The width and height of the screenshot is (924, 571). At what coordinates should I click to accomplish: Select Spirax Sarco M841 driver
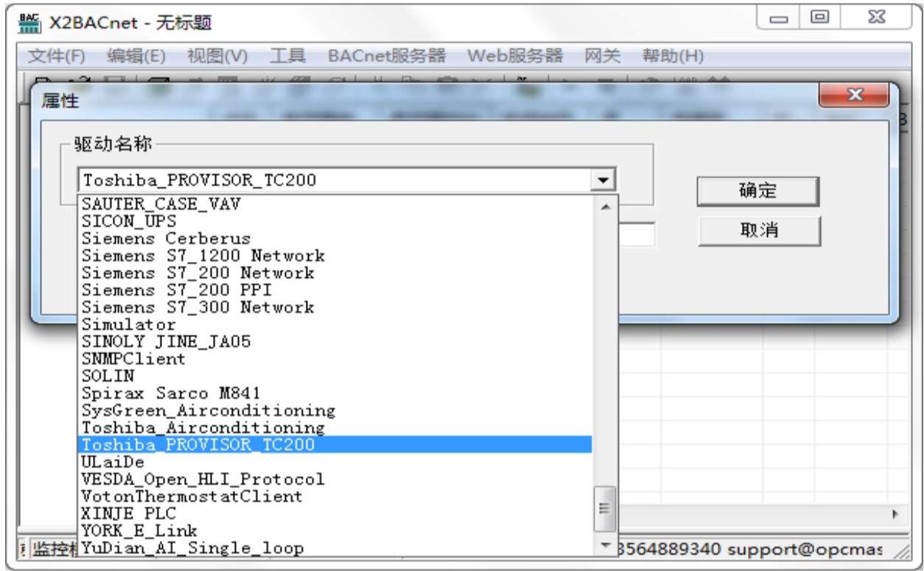[334, 393]
